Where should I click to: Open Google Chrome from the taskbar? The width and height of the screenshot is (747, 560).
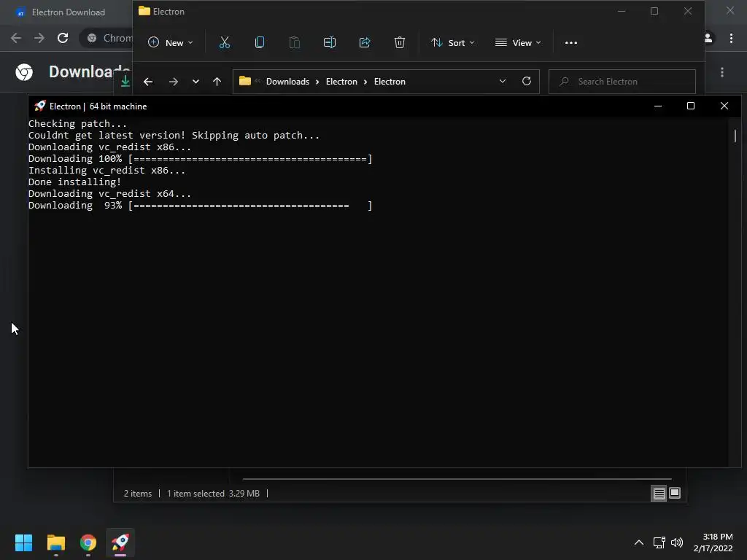(x=88, y=542)
